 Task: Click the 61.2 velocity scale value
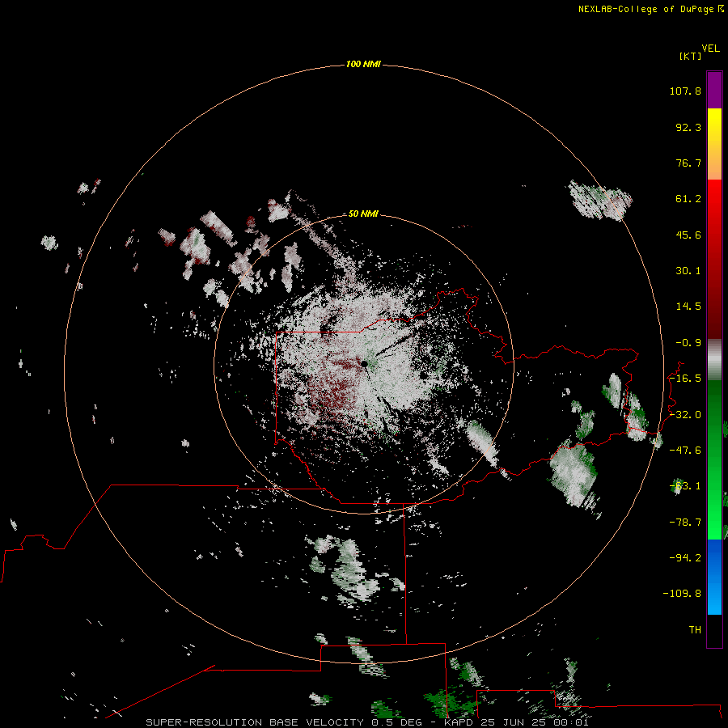[688, 199]
